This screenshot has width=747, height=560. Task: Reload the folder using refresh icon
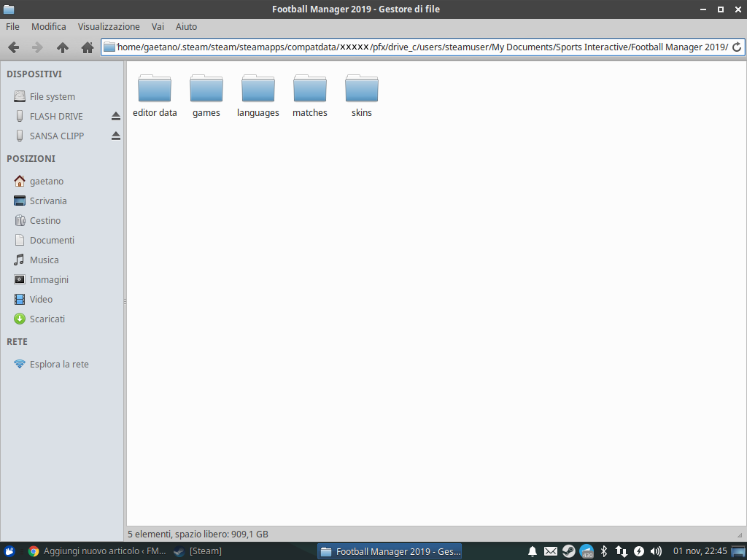[x=737, y=47]
